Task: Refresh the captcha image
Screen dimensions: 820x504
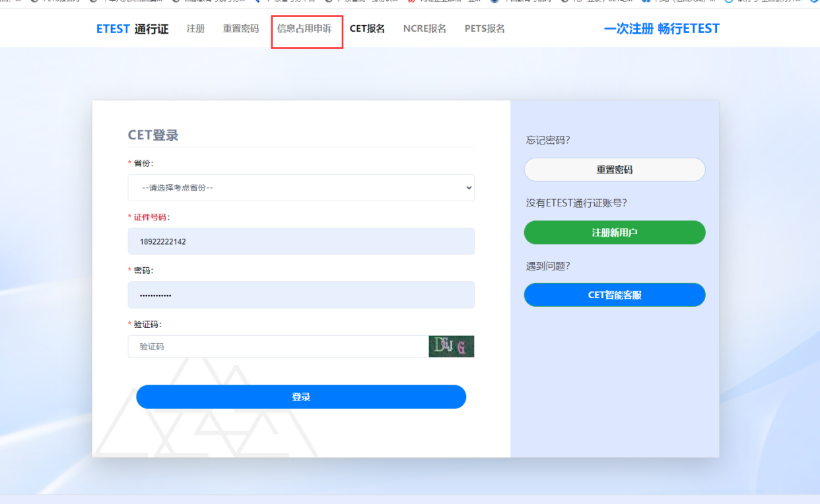Action: [452, 346]
